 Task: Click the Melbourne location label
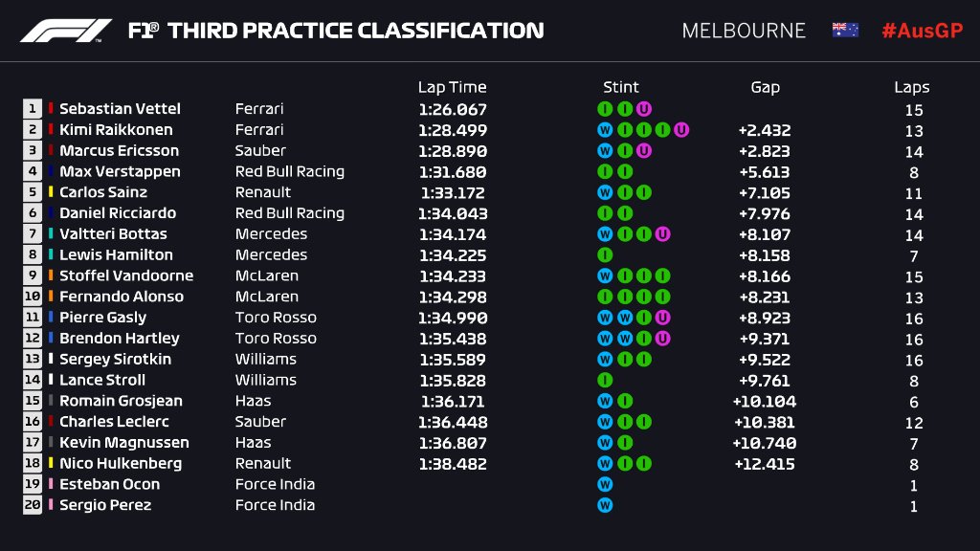(744, 31)
